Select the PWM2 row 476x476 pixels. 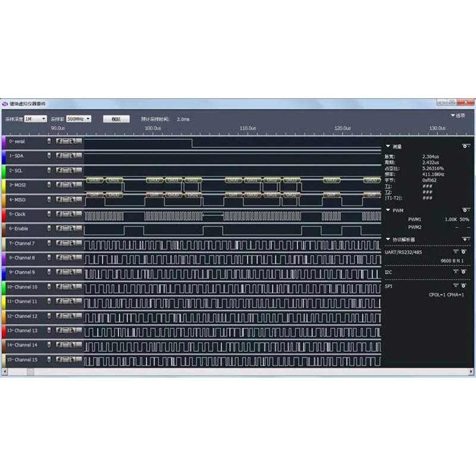pyautogui.click(x=439, y=227)
